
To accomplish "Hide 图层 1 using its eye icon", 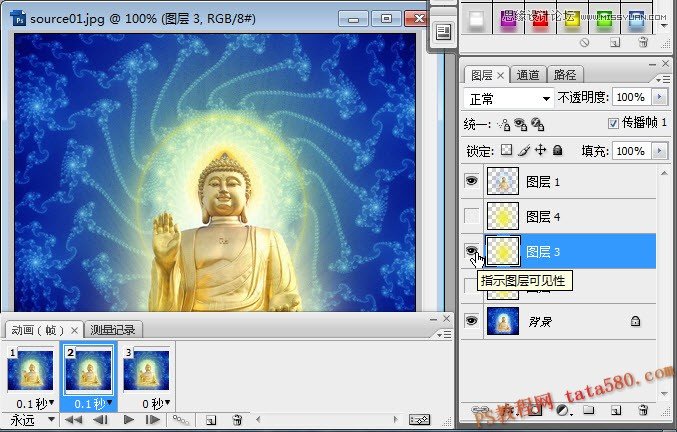I will (471, 180).
